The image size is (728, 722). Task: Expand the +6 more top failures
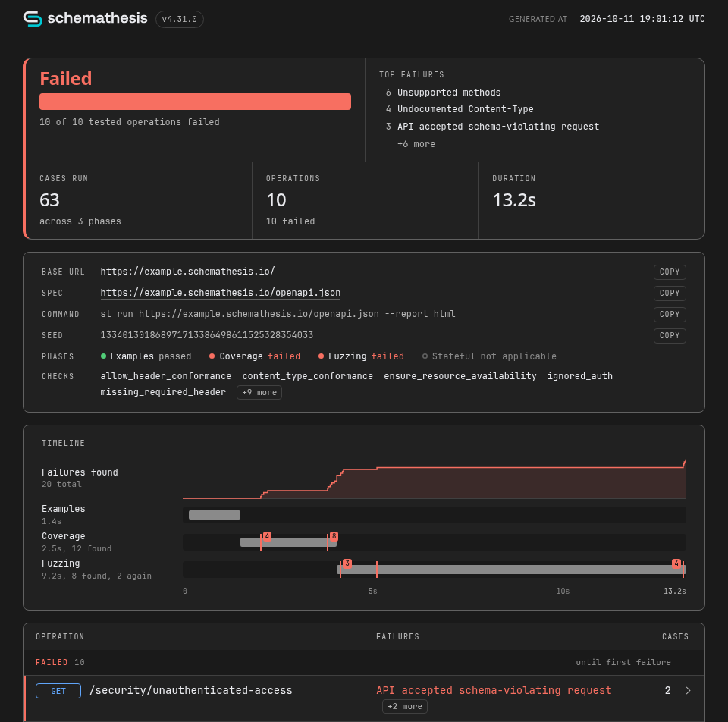(416, 144)
